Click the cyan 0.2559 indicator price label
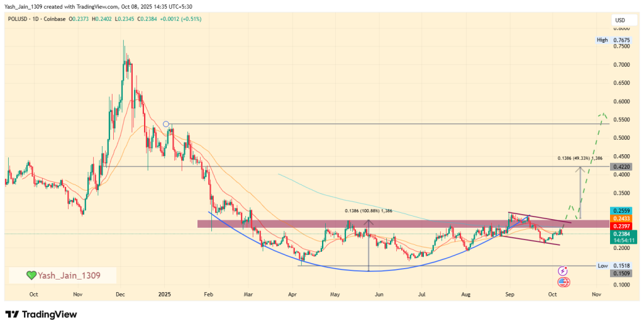644x328 pixels. click(x=621, y=210)
